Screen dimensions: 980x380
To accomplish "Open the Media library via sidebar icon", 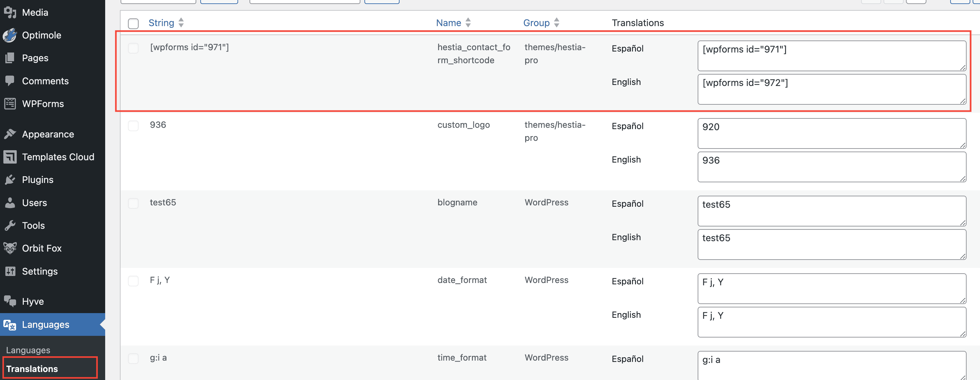I will [10, 12].
